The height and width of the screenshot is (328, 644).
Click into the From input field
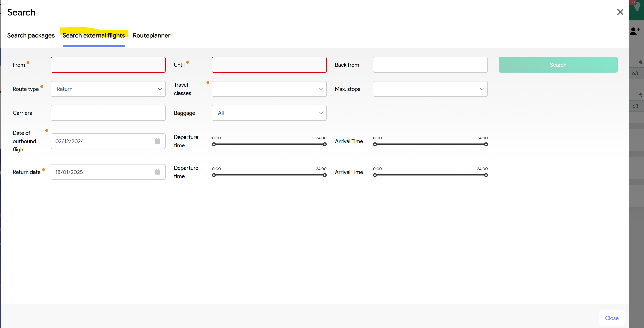(x=108, y=65)
